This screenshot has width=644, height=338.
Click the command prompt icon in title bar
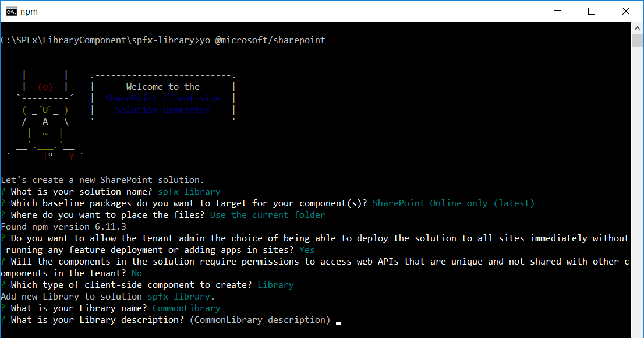[x=10, y=11]
